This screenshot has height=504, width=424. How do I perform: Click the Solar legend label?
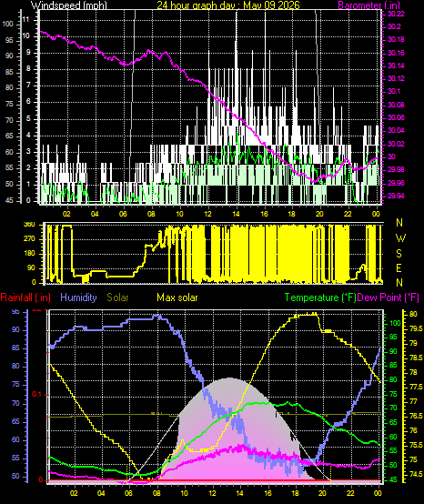point(117,297)
